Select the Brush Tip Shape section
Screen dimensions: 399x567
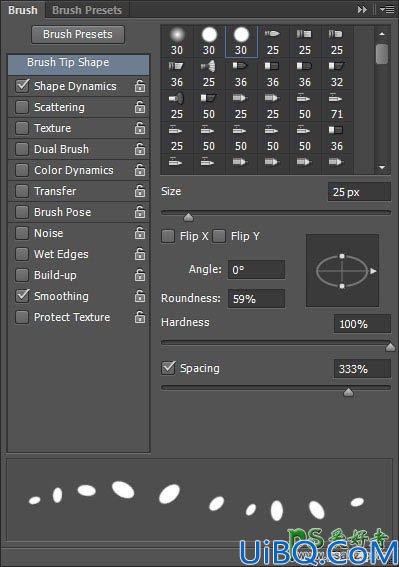tap(78, 64)
